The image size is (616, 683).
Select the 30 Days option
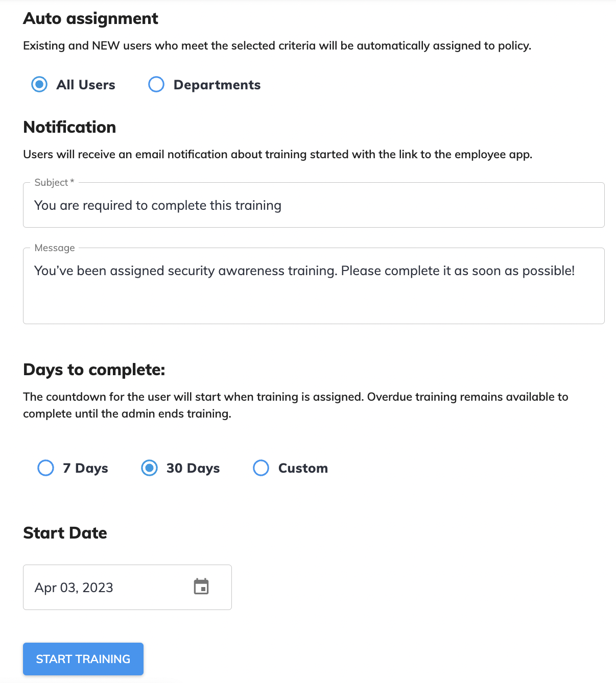pyautogui.click(x=149, y=468)
